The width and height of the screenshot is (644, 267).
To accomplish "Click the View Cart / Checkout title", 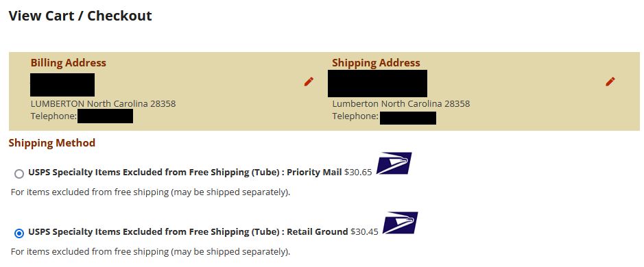I will pyautogui.click(x=80, y=16).
